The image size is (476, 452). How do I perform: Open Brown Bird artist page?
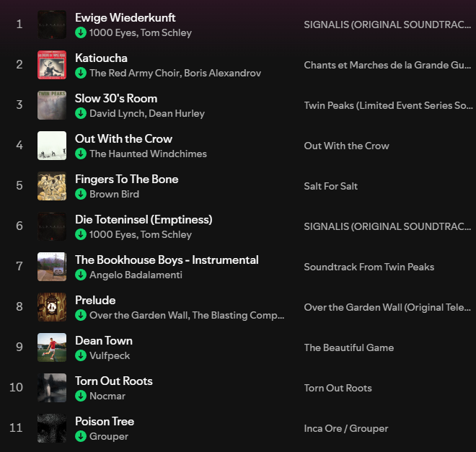tap(114, 194)
